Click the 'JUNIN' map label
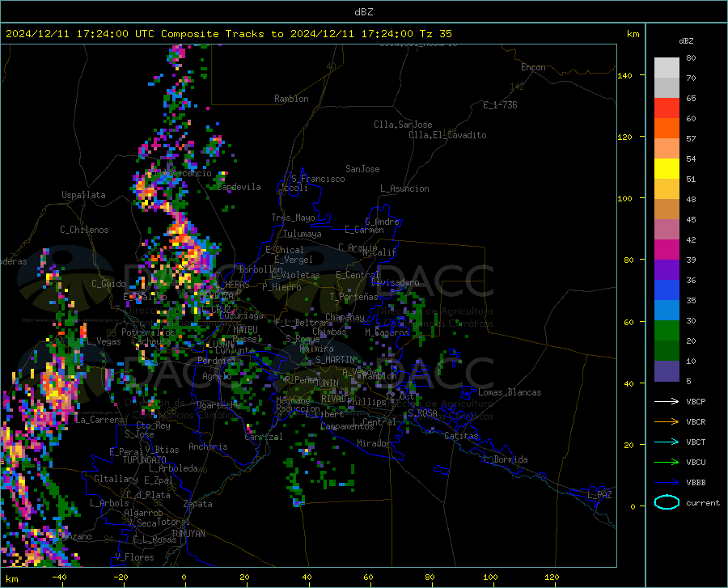Screen dimensions: 728x588 (326, 383)
